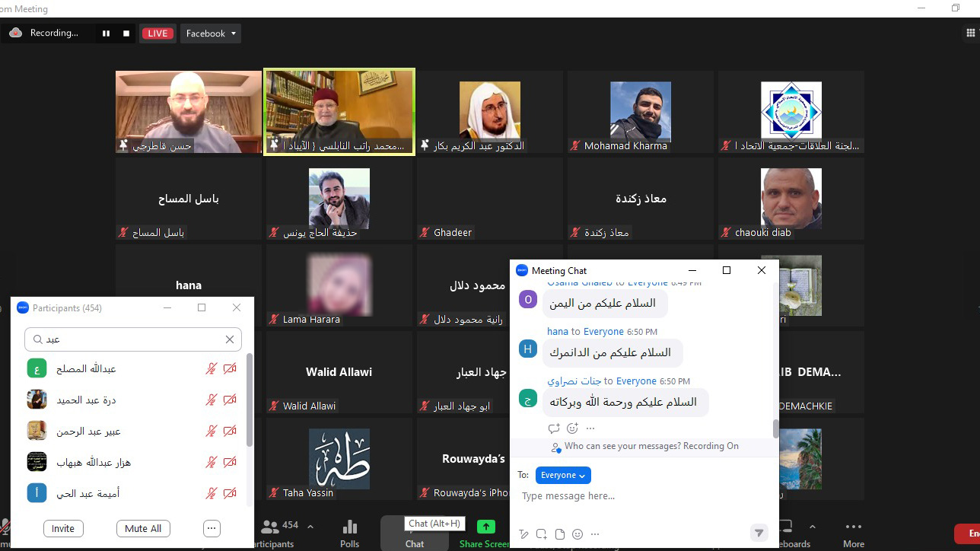Attach a file in Meeting Chat

(560, 534)
